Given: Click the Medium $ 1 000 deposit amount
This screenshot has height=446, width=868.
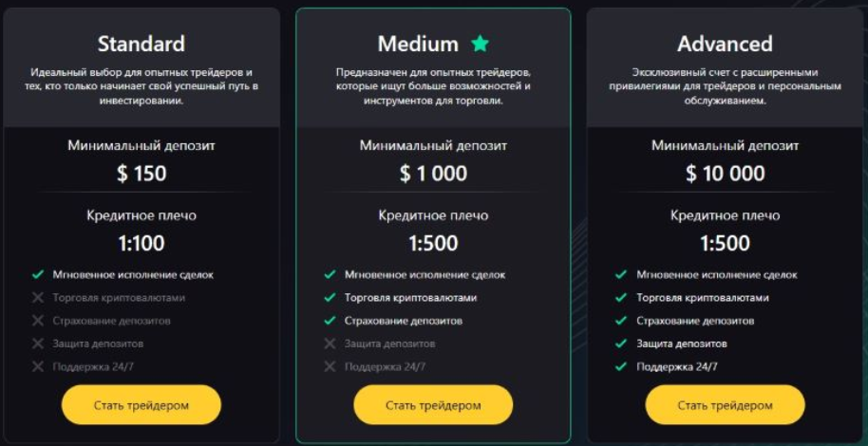Looking at the screenshot, I should pos(433,174).
